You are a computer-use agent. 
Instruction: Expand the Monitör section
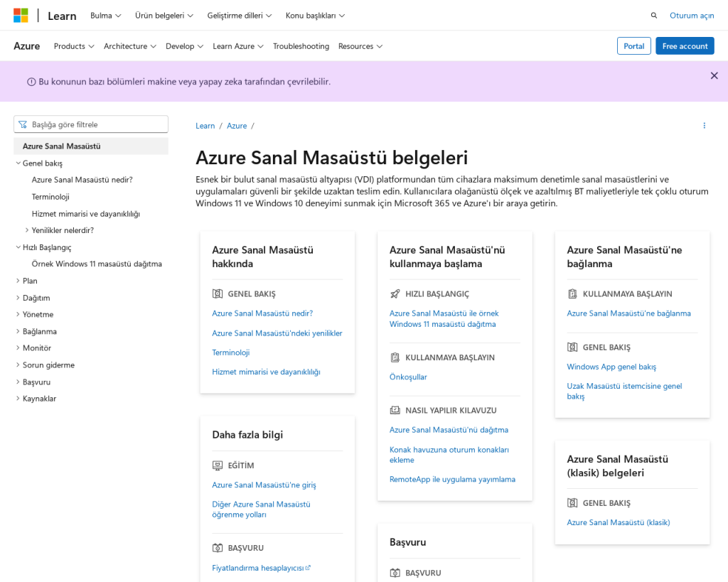(33, 348)
